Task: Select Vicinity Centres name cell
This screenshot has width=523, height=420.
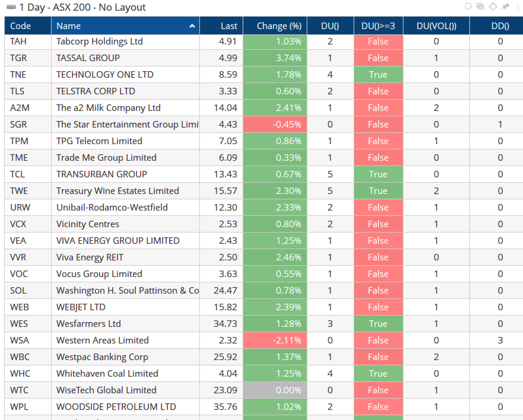Action: click(125, 224)
